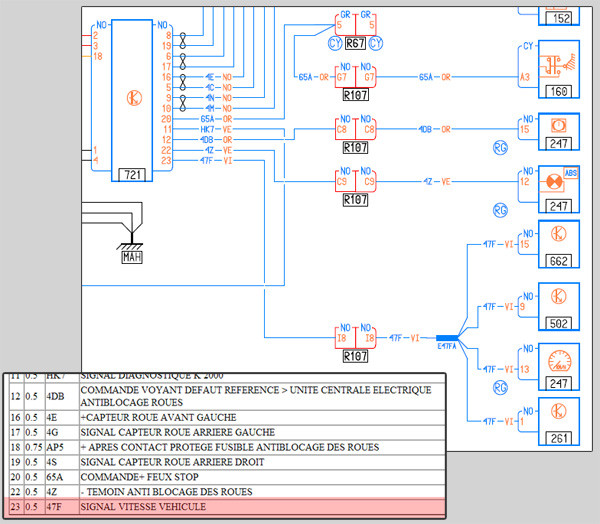Click the RG circle near 47F-VI pin 13

point(500,388)
